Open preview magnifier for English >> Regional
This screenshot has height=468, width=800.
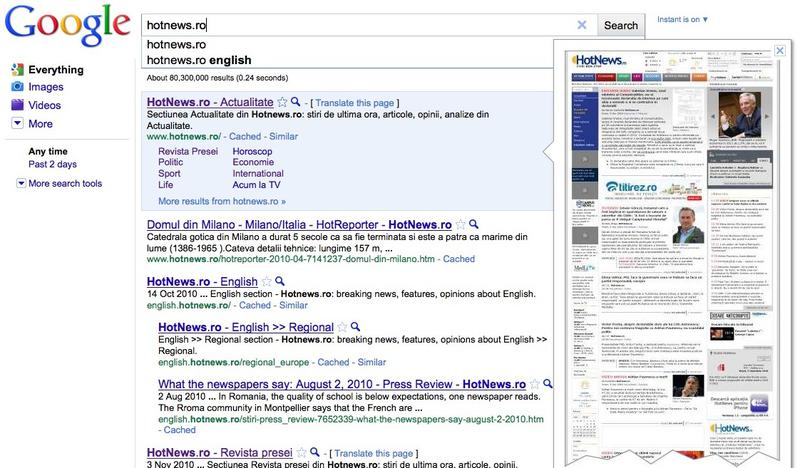pos(356,327)
